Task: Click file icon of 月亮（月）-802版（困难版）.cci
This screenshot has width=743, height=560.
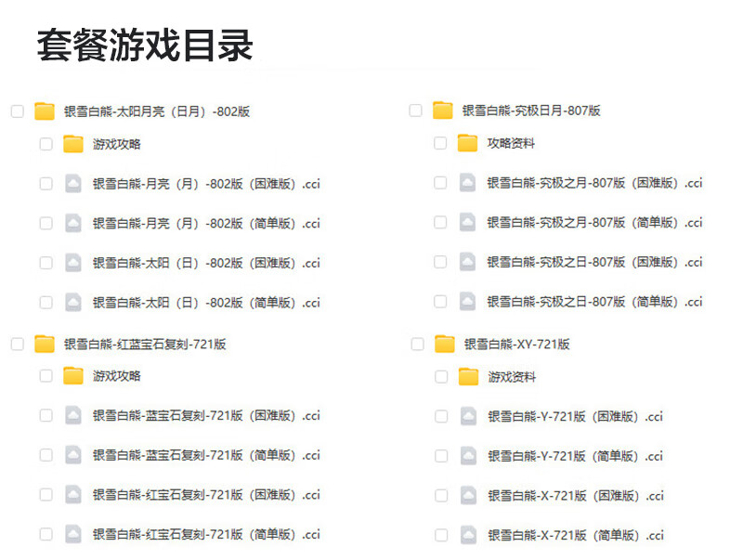Action: click(x=73, y=184)
